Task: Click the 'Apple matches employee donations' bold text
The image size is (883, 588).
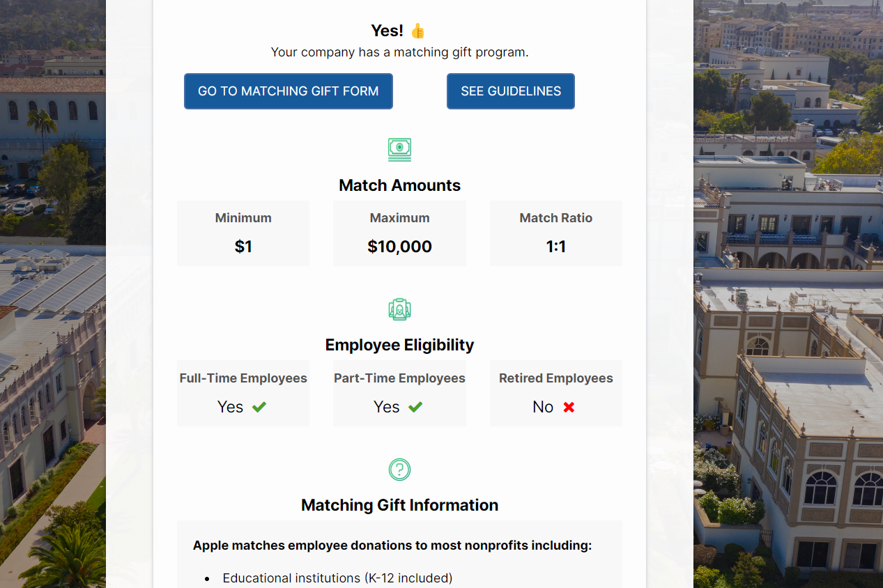Action: [x=392, y=546]
